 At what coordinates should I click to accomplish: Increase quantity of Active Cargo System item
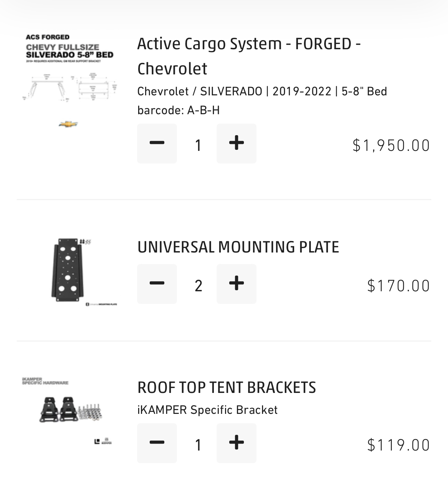[237, 143]
